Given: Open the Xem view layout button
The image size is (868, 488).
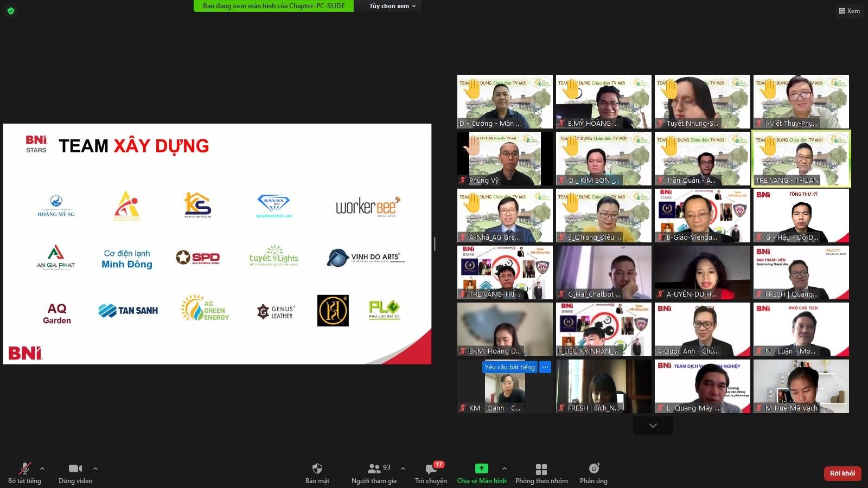Looking at the screenshot, I should coord(849,11).
